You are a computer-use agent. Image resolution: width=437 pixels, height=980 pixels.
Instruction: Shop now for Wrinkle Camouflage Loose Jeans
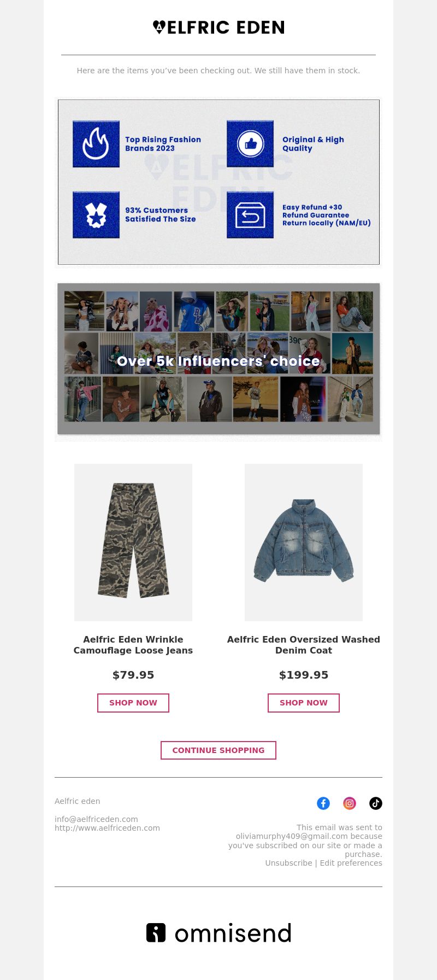[133, 703]
